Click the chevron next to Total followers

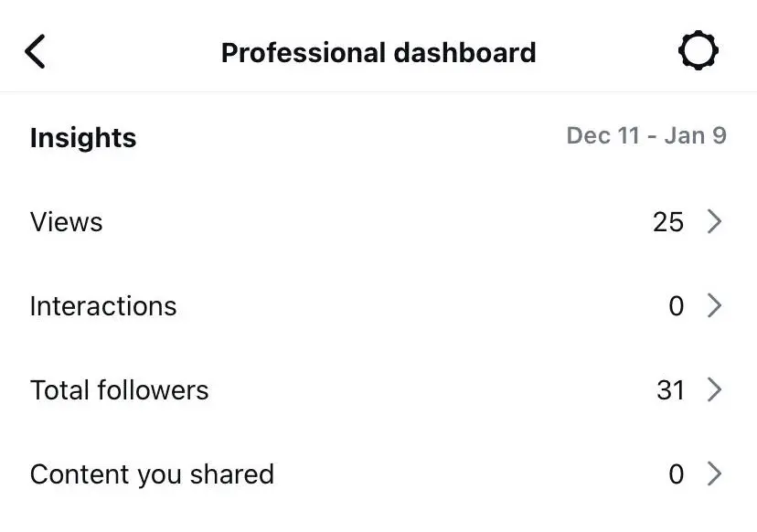716,389
